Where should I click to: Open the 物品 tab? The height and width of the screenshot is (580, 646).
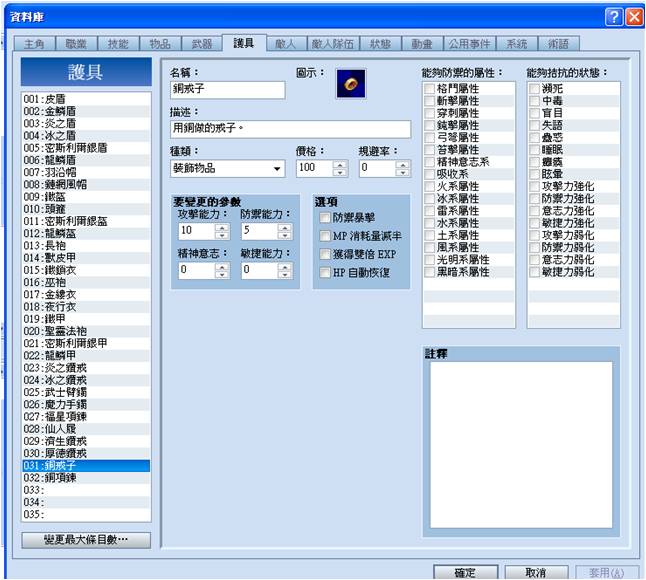[x=160, y=44]
